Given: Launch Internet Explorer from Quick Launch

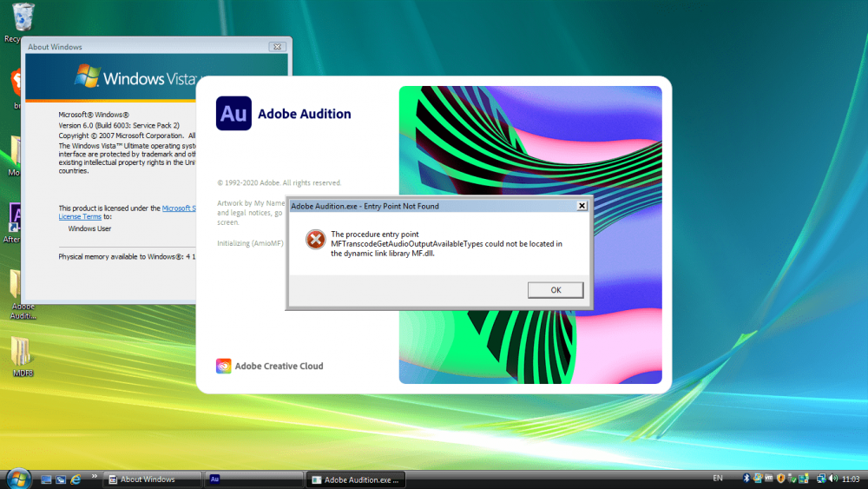Looking at the screenshot, I should (76, 479).
